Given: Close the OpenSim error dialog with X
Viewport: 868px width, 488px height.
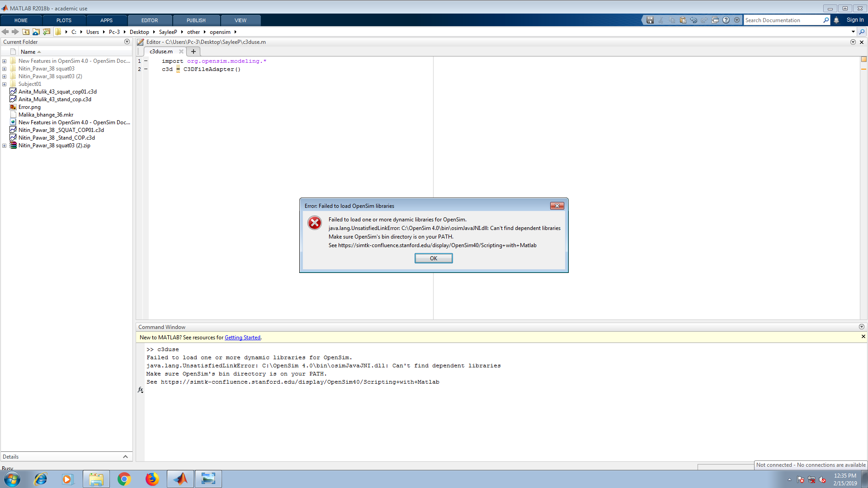Looking at the screenshot, I should pos(557,206).
